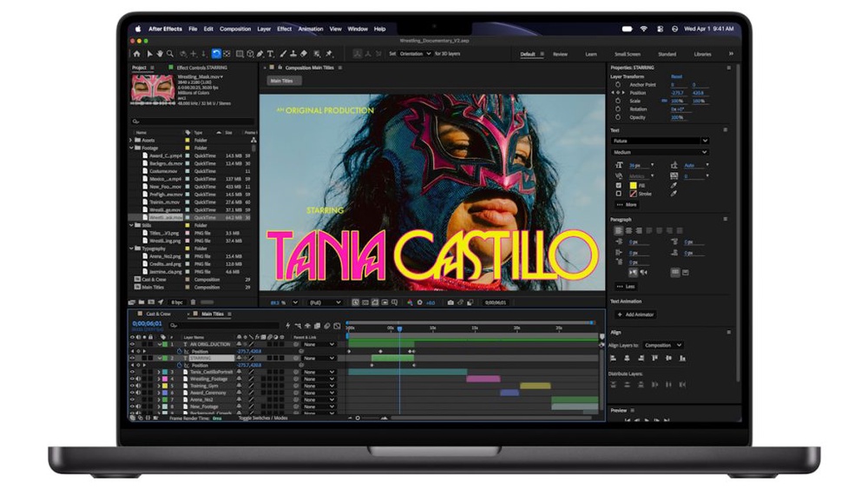The image size is (868, 489).
Task: Hide the Training_Gym layer eye
Action: coord(132,386)
